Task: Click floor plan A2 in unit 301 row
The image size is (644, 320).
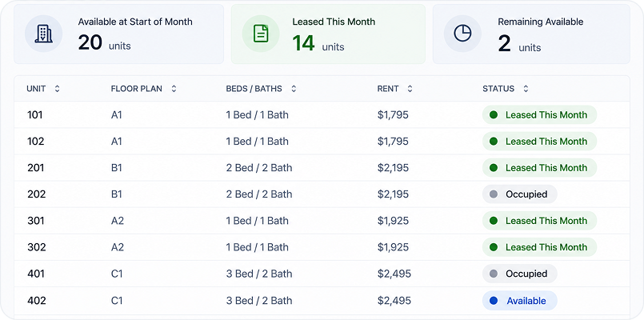Action: click(118, 221)
